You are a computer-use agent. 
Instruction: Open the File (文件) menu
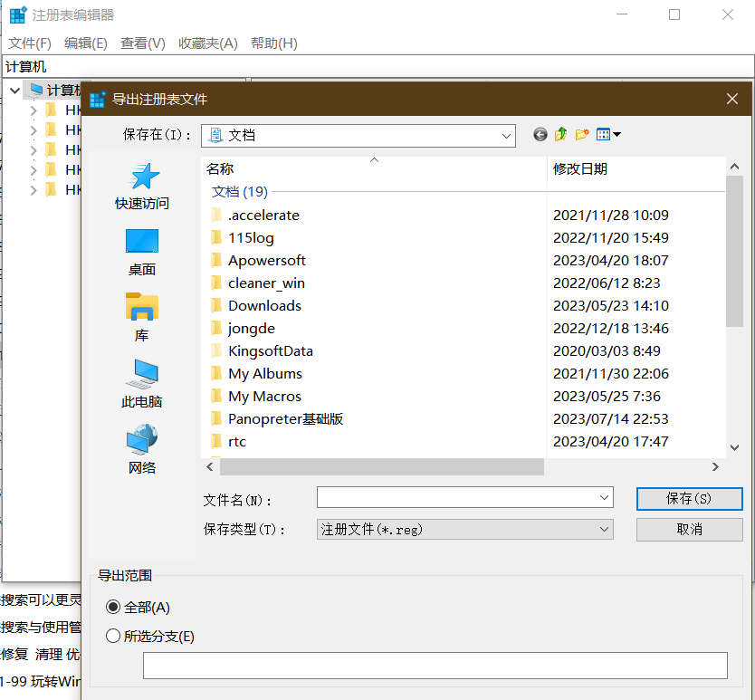(29, 43)
